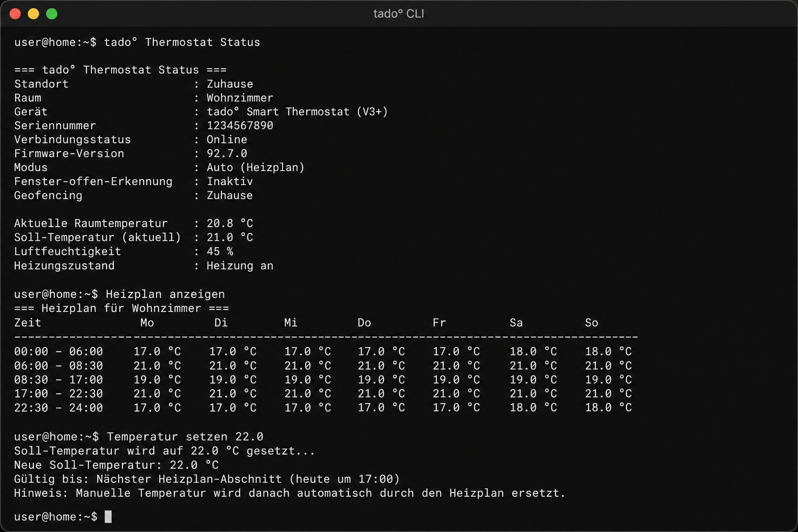Click the '22:30 - 24:00' time slot
Screen dimensions: 798x532
tap(58, 408)
